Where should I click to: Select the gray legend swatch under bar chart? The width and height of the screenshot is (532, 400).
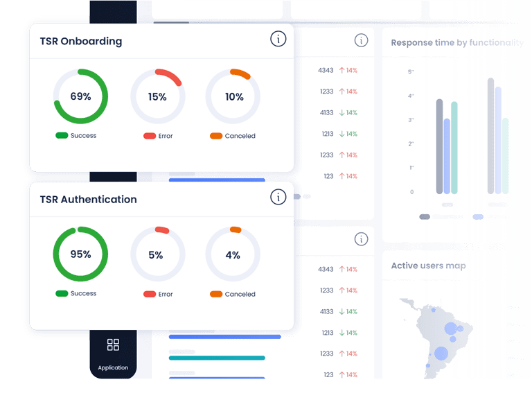[x=425, y=217]
